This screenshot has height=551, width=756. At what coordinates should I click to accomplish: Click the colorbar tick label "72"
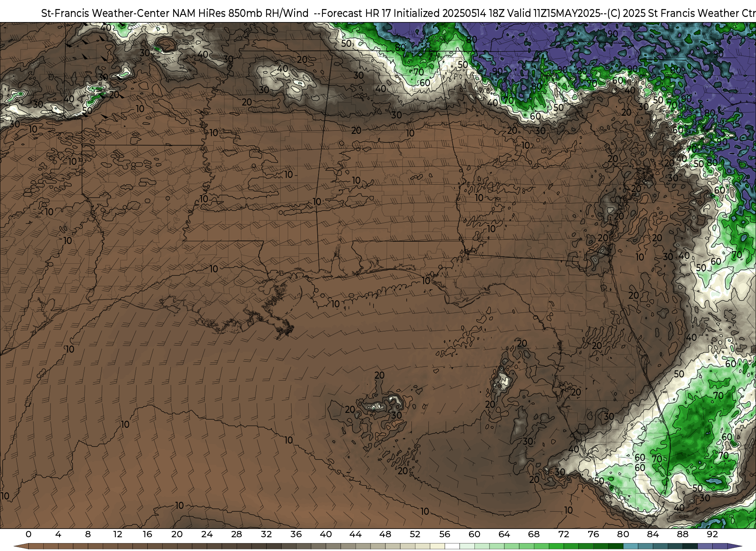[x=564, y=534]
